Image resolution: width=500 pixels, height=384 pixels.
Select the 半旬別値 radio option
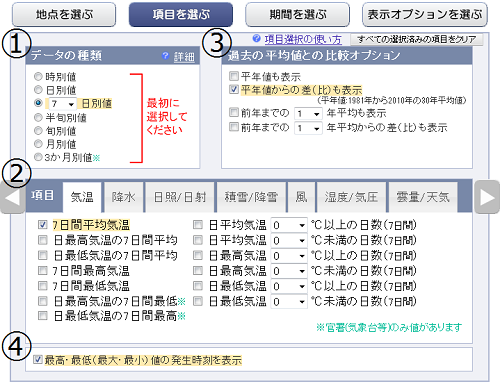pyautogui.click(x=38, y=117)
